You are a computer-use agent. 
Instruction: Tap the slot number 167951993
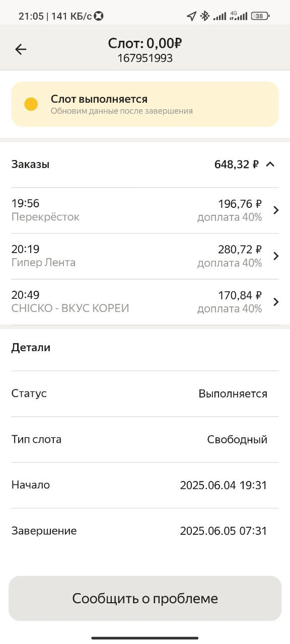pyautogui.click(x=145, y=58)
